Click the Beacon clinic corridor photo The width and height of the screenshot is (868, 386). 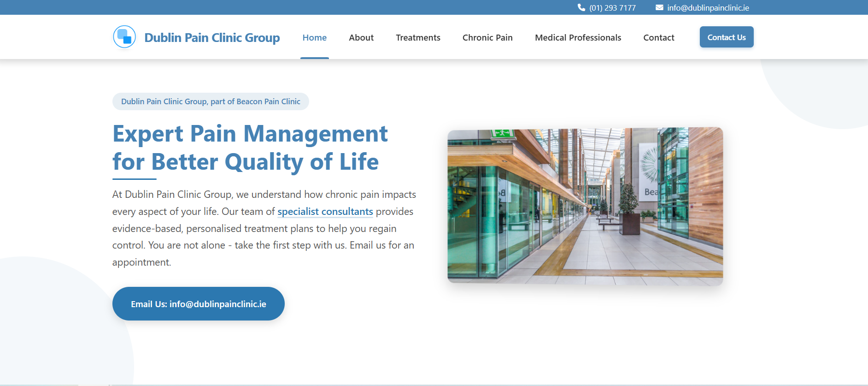tap(585, 206)
